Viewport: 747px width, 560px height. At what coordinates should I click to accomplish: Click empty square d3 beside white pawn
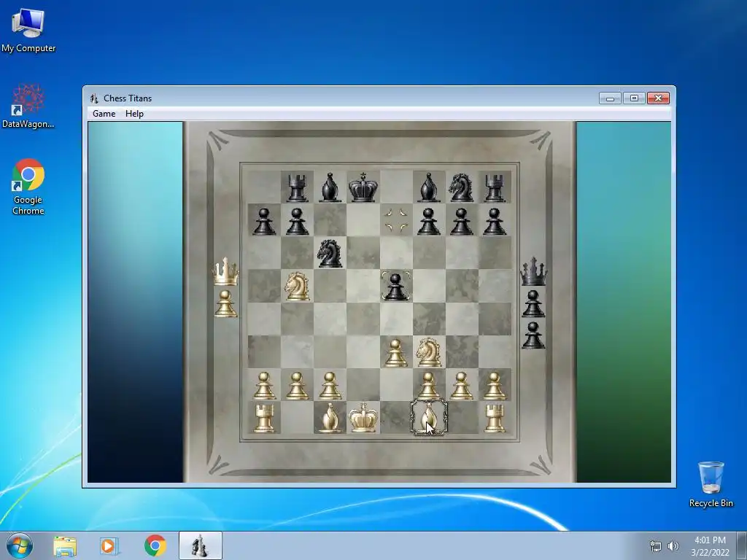pyautogui.click(x=363, y=351)
